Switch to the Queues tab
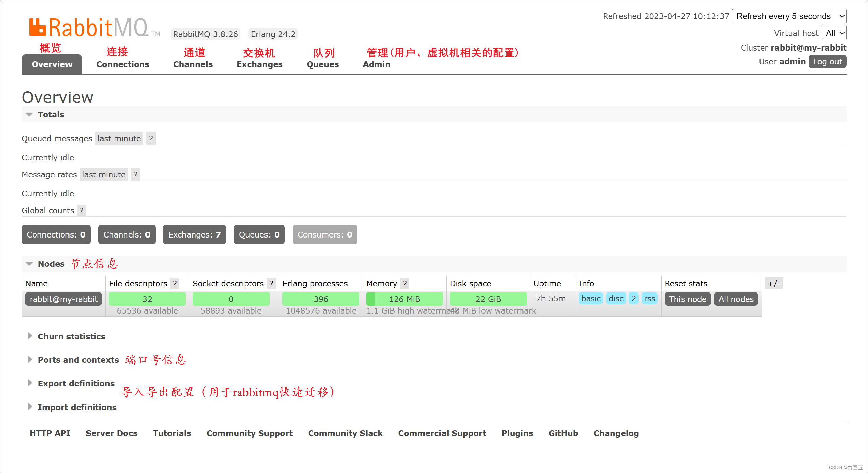Screen dimensions: 868x473 click(x=322, y=64)
